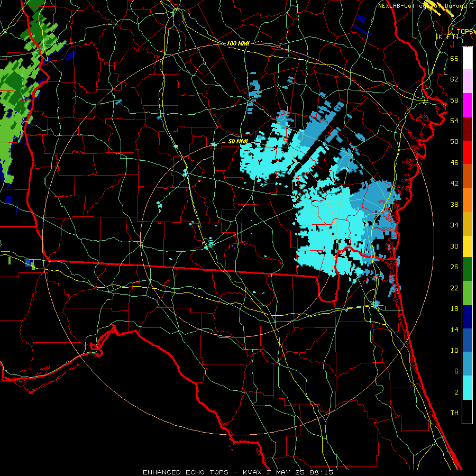Click the yellow legend swatch

tap(467, 246)
